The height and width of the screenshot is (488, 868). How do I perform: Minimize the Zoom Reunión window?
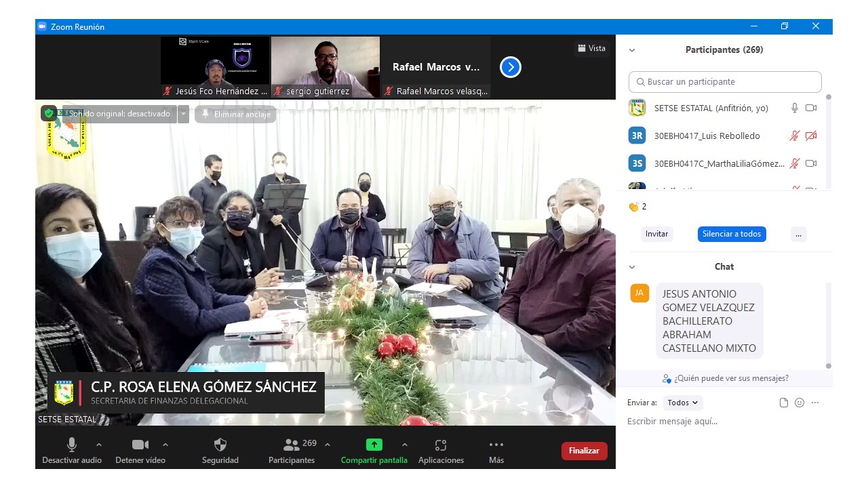point(754,26)
